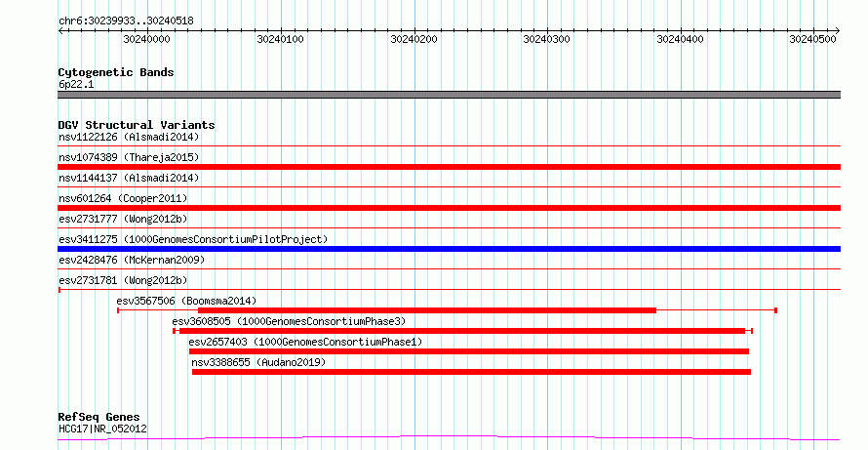
Task: Open variant nsv1144137 (Alsmadi2014) label
Action: point(129,178)
